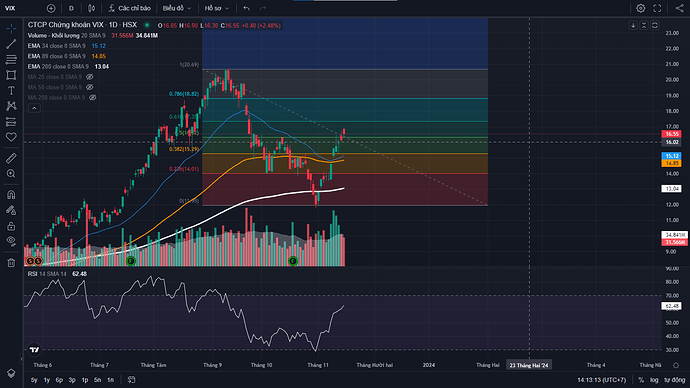690x388 pixels.
Task: Select the 5n time range
Action: [x=97, y=380]
